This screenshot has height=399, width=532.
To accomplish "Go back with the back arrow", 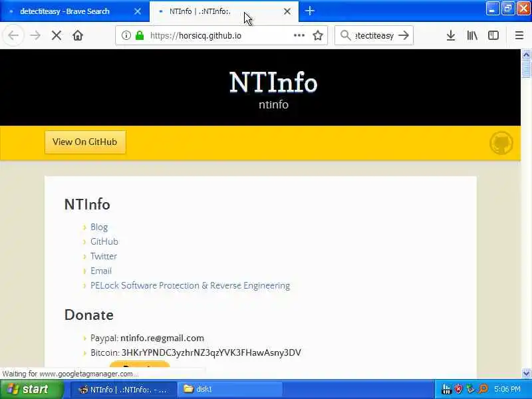I will coord(13,35).
